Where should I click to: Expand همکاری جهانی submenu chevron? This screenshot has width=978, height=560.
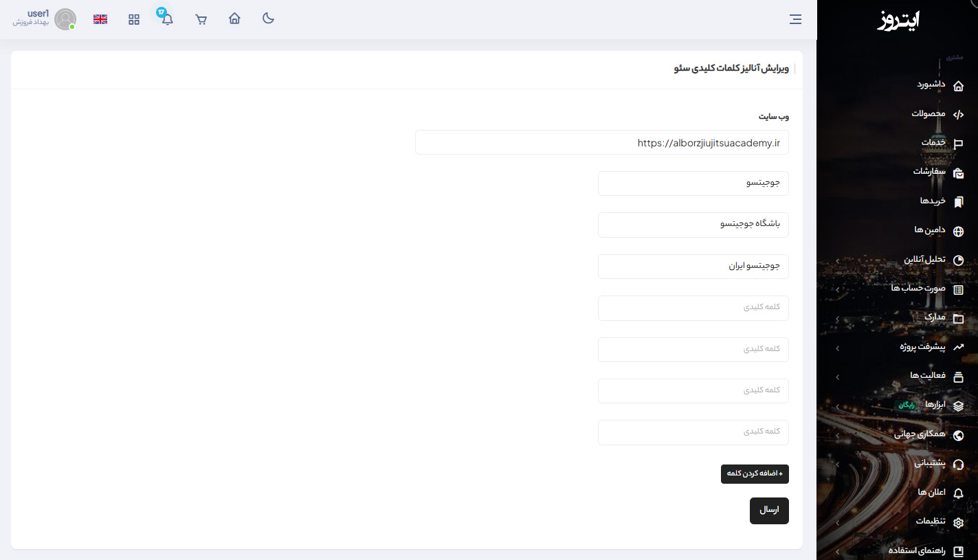(837, 436)
